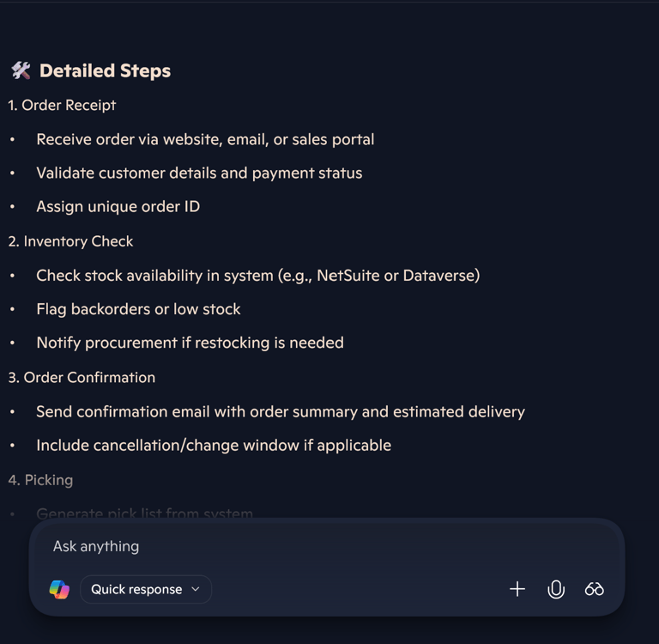Click the '4. Picking' line
This screenshot has width=659, height=644.
(40, 480)
